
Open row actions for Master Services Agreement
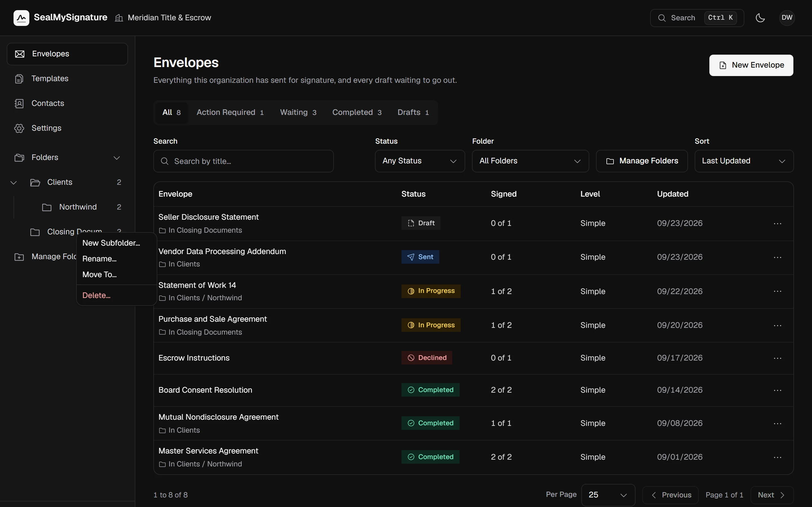777,457
